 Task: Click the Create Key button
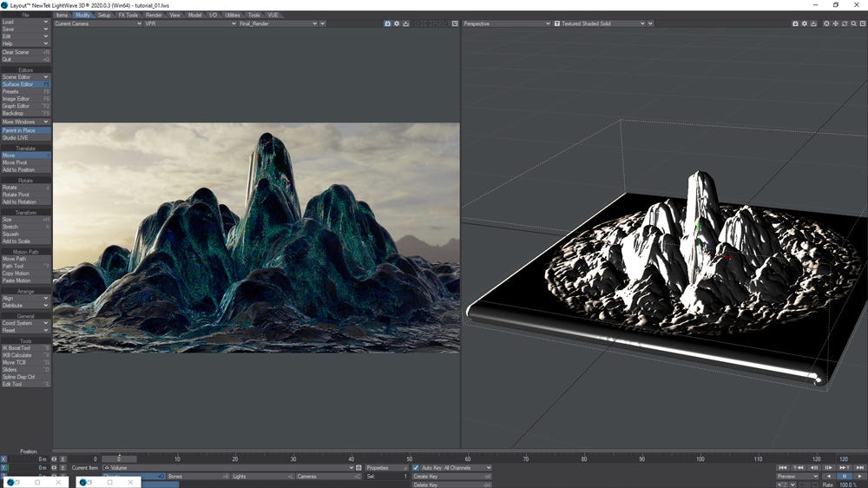[451, 477]
